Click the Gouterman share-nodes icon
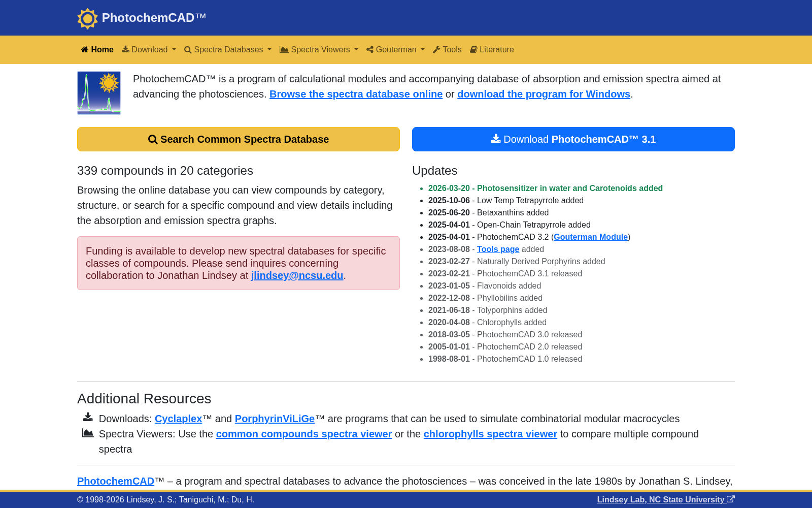 [370, 49]
